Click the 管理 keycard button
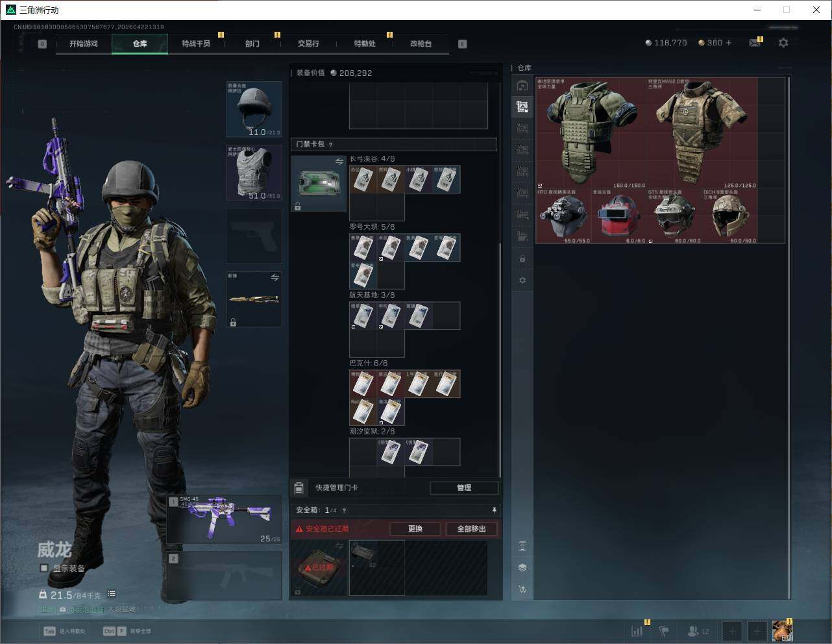The height and width of the screenshot is (644, 832). (x=464, y=488)
